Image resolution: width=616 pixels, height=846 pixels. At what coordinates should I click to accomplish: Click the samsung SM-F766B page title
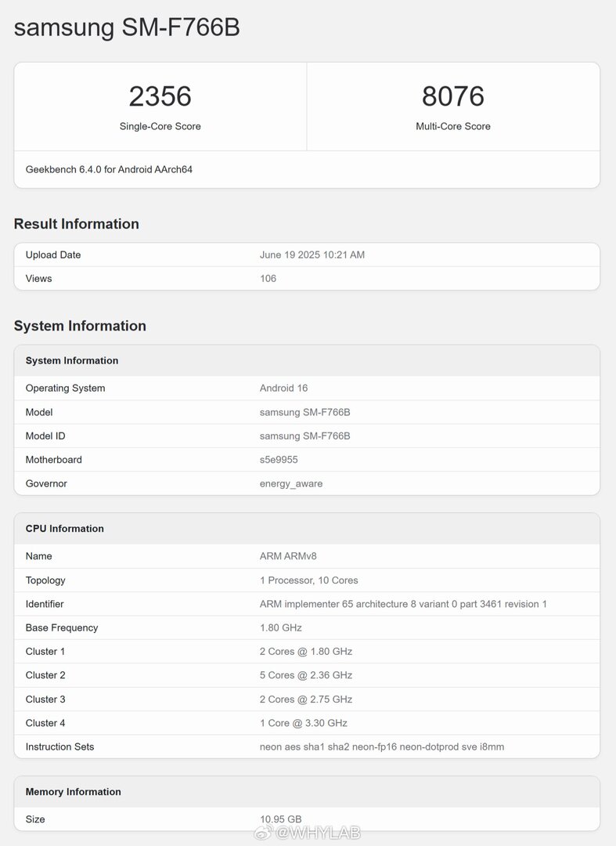click(x=127, y=27)
